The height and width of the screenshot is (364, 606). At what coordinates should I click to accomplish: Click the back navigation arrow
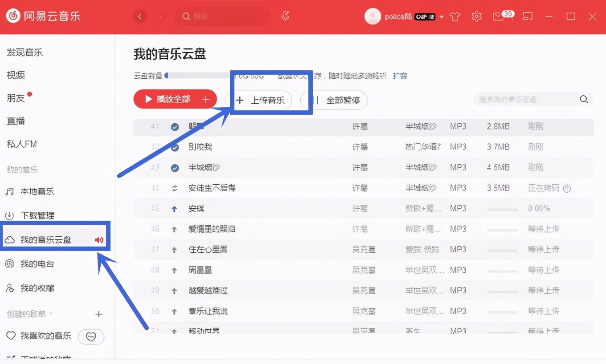pyautogui.click(x=140, y=16)
